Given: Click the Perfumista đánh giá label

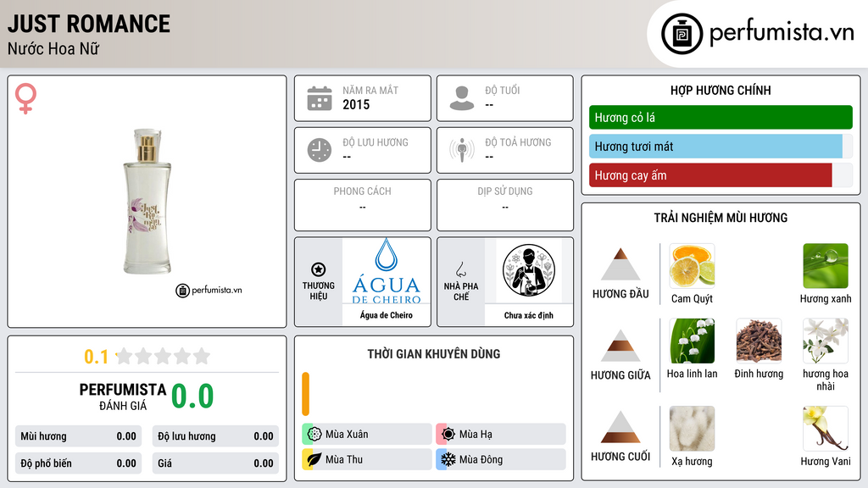Looking at the screenshot, I should 122,396.
